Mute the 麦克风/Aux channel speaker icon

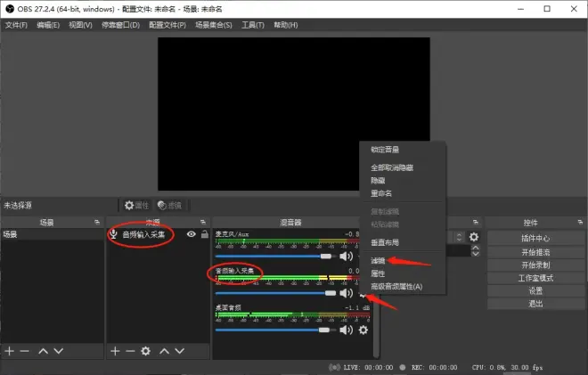point(347,257)
